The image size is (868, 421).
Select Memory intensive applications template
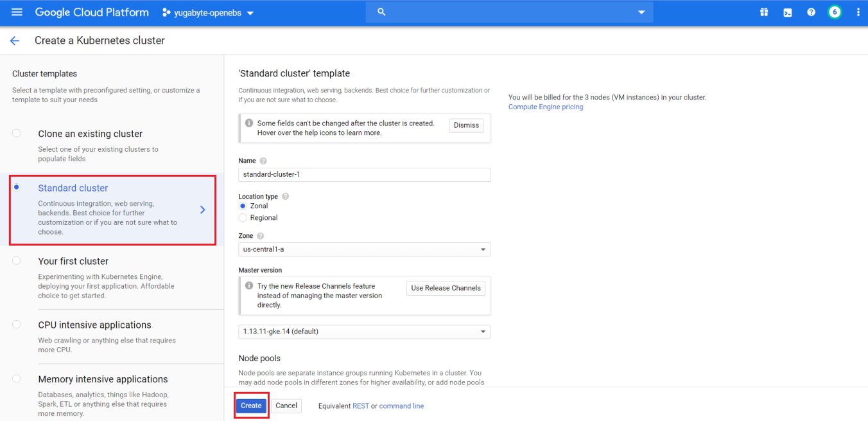coord(17,379)
